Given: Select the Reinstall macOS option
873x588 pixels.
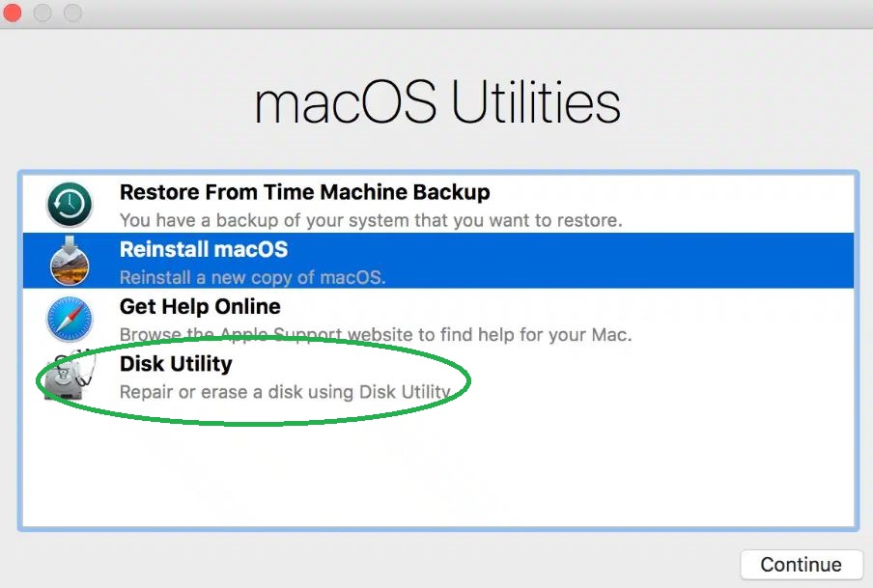Looking at the screenshot, I should click(x=203, y=249).
